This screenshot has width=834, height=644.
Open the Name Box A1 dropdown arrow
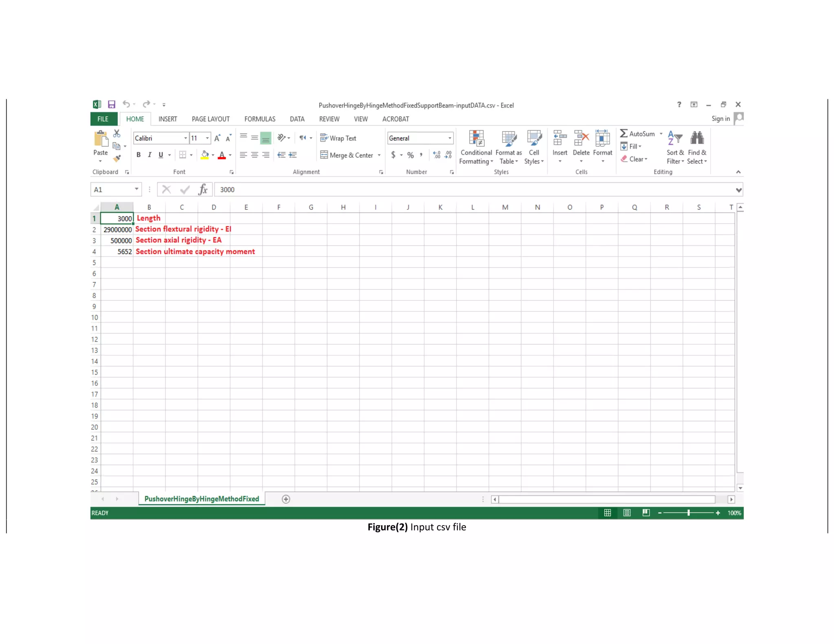point(136,189)
